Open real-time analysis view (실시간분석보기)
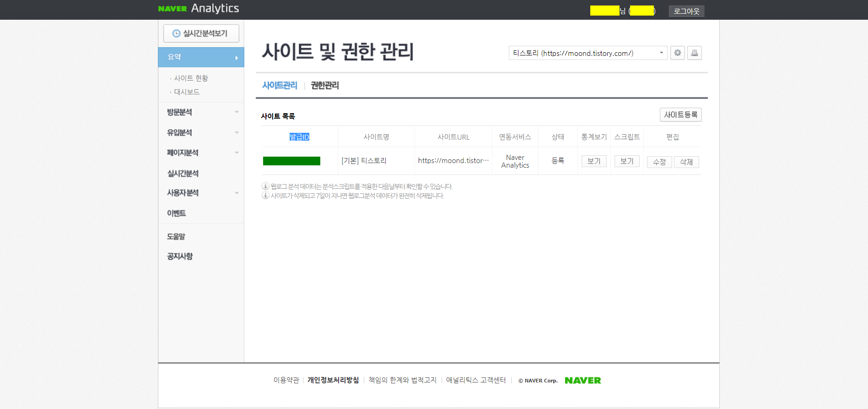This screenshot has width=868, height=409. point(201,33)
